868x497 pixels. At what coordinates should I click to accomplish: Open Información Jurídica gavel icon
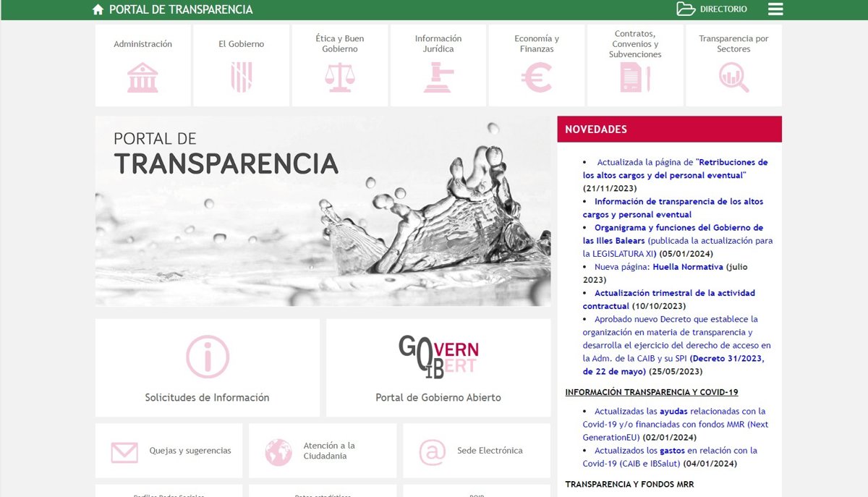(438, 77)
